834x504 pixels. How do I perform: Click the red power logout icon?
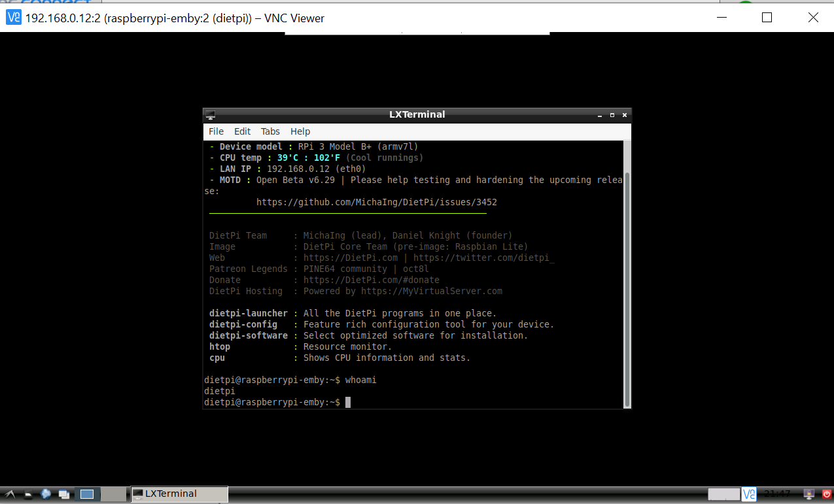coord(827,494)
